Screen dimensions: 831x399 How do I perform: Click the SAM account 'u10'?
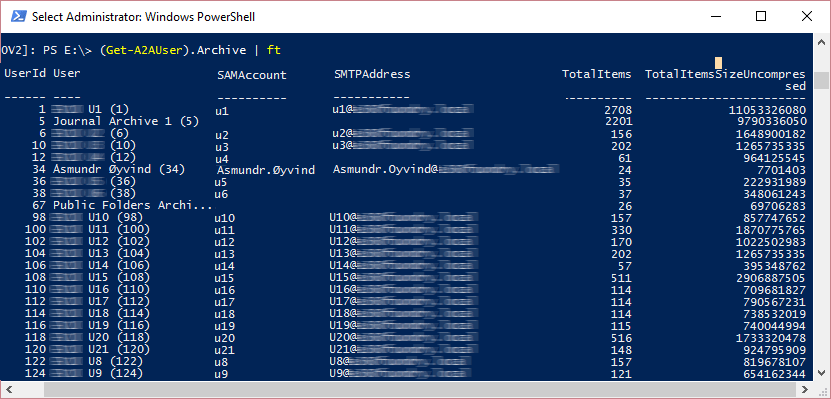coord(225,218)
